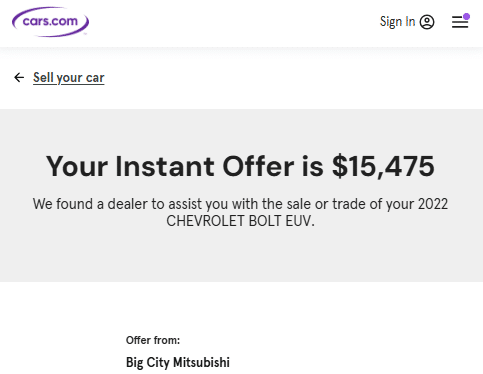Click blank header space beside the logo

click(x=233, y=22)
